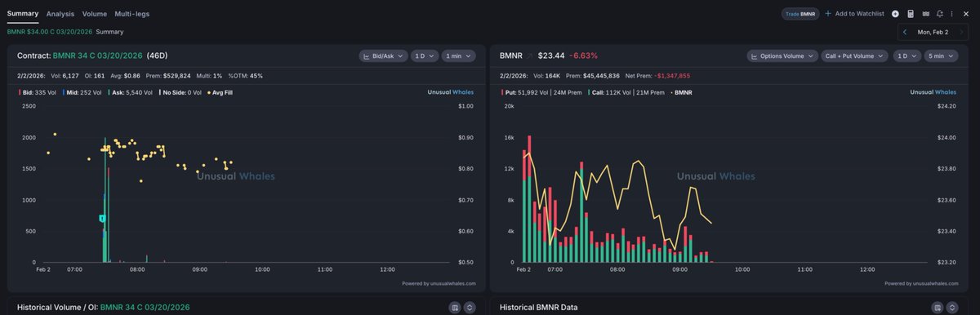
Task: Click the arrow icon next to BMNR ticker
Action: [529, 56]
